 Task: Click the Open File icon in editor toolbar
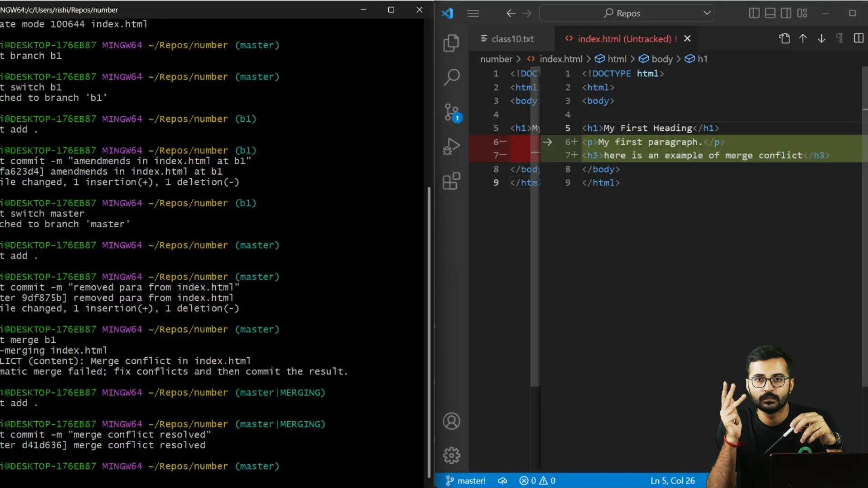click(x=784, y=38)
